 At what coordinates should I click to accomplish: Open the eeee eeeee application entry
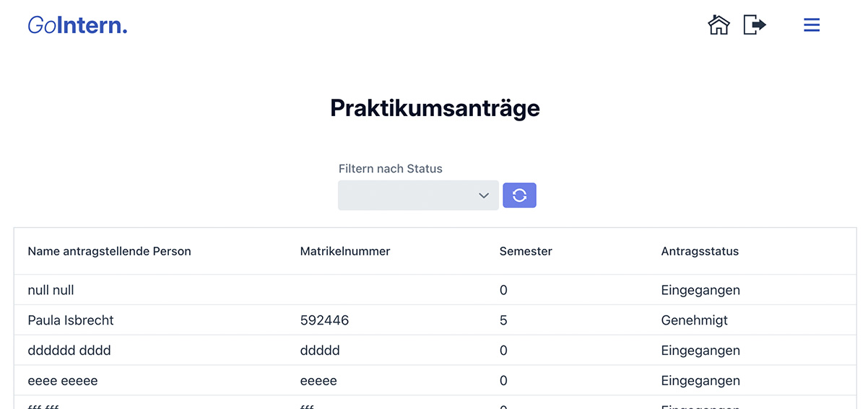pos(63,381)
